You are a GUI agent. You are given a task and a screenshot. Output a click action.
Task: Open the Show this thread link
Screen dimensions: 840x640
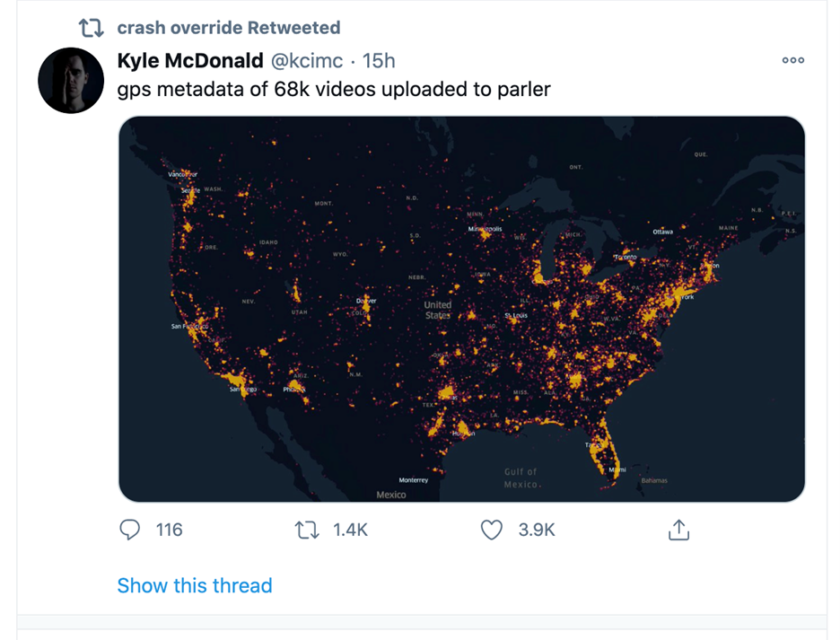[195, 585]
